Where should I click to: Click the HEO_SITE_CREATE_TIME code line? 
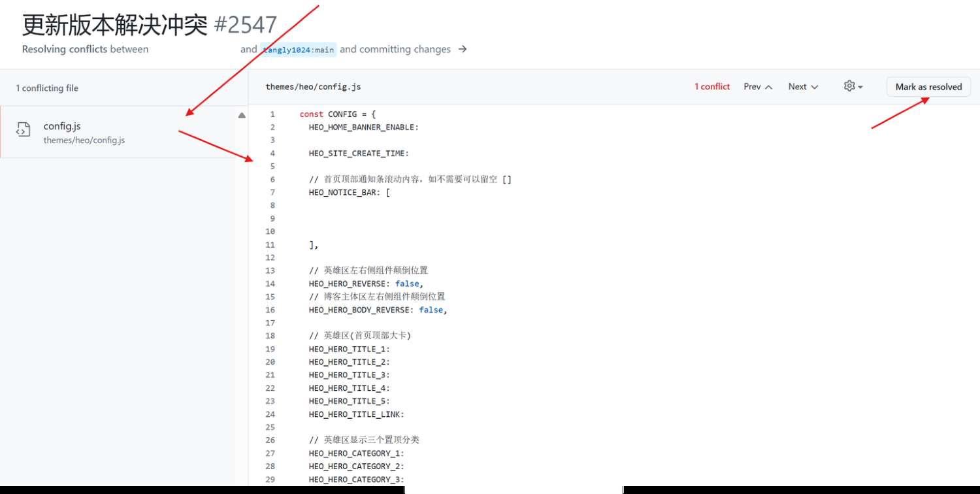[x=359, y=154]
